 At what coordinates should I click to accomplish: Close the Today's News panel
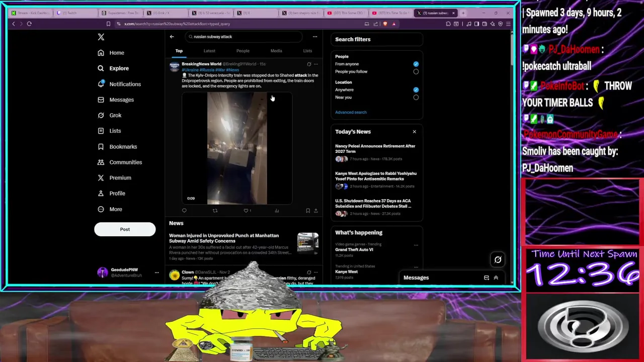click(415, 132)
